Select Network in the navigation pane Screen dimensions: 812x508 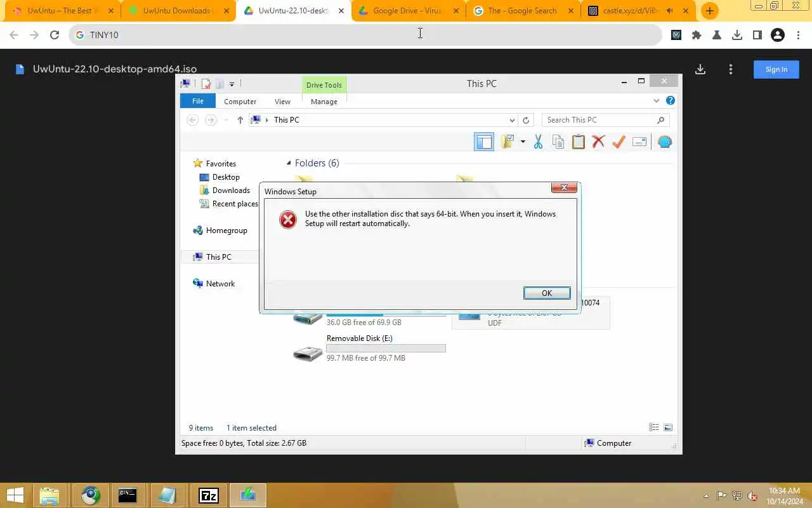[220, 284]
